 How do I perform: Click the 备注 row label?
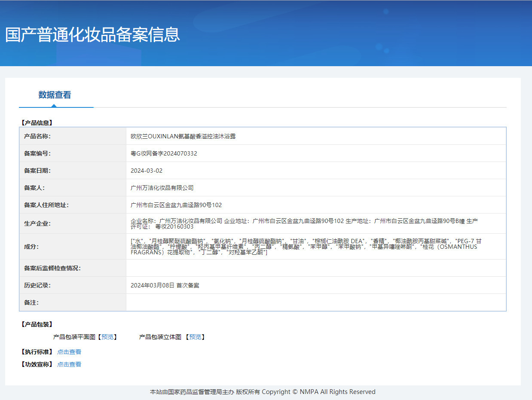coord(31,302)
